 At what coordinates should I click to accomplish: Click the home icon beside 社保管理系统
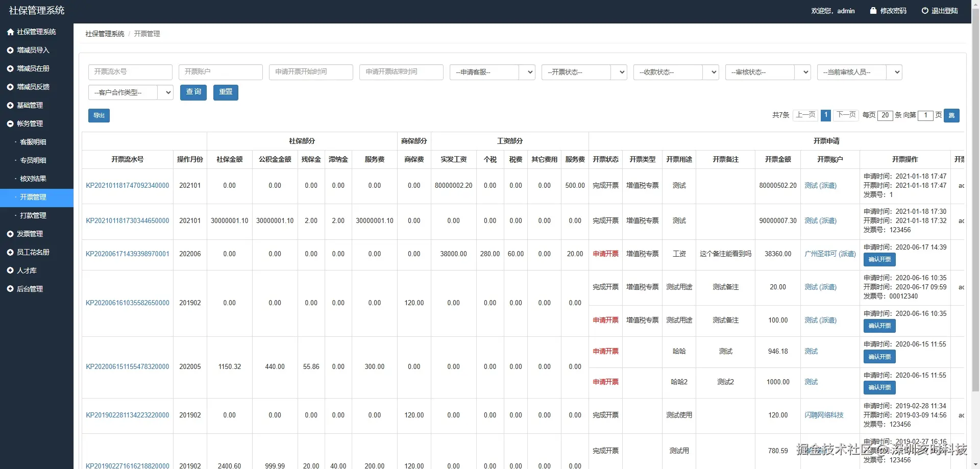[10, 32]
